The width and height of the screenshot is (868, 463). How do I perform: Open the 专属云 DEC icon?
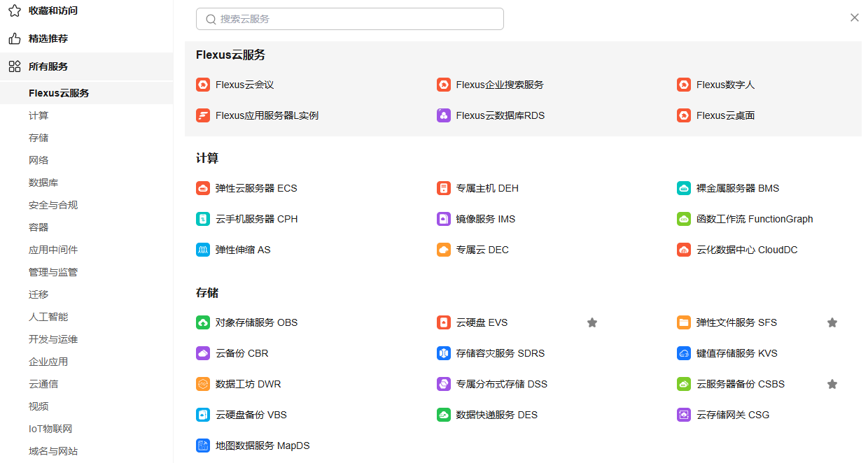(x=443, y=250)
